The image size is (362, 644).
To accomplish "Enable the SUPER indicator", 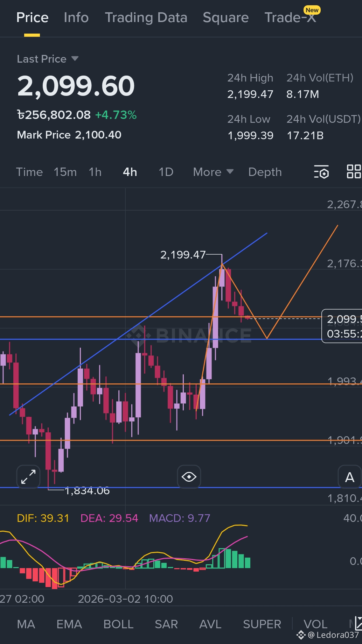I will pos(262,624).
